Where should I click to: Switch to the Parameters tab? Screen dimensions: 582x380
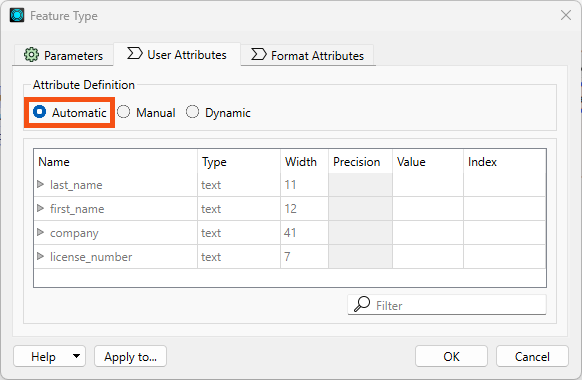point(63,55)
